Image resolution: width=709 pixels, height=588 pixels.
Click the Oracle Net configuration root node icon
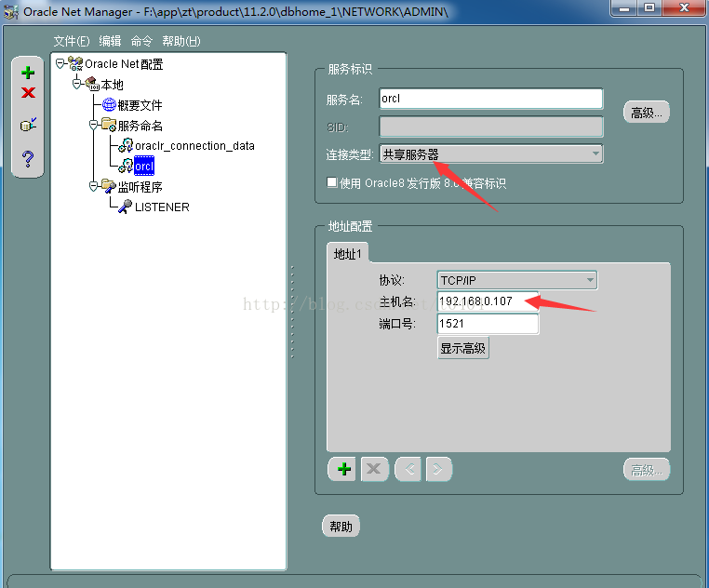(x=75, y=64)
